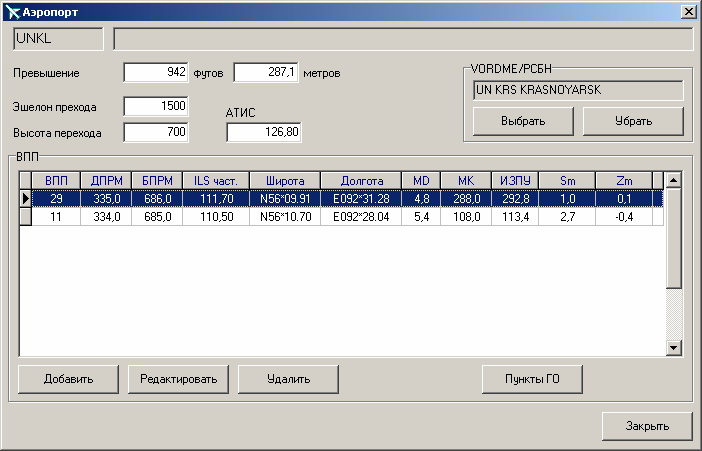Click ДПРМ value 335,0
The width and height of the screenshot is (702, 451).
tap(106, 198)
